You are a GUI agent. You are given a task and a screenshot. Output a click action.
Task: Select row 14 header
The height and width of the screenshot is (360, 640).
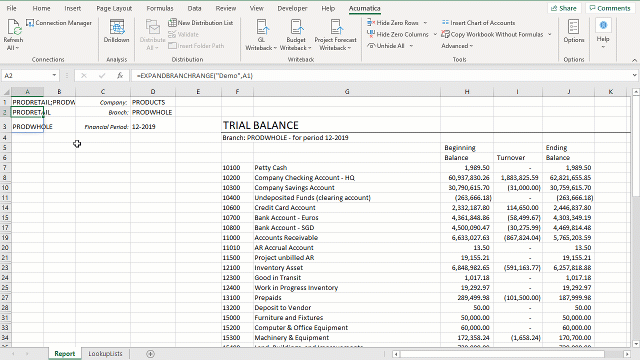click(5, 208)
